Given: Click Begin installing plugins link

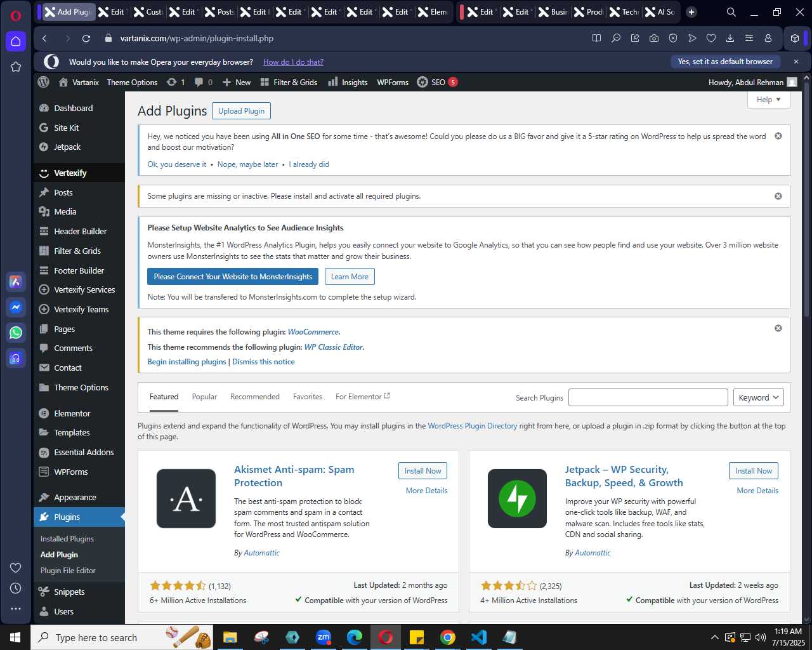Looking at the screenshot, I should point(187,362).
